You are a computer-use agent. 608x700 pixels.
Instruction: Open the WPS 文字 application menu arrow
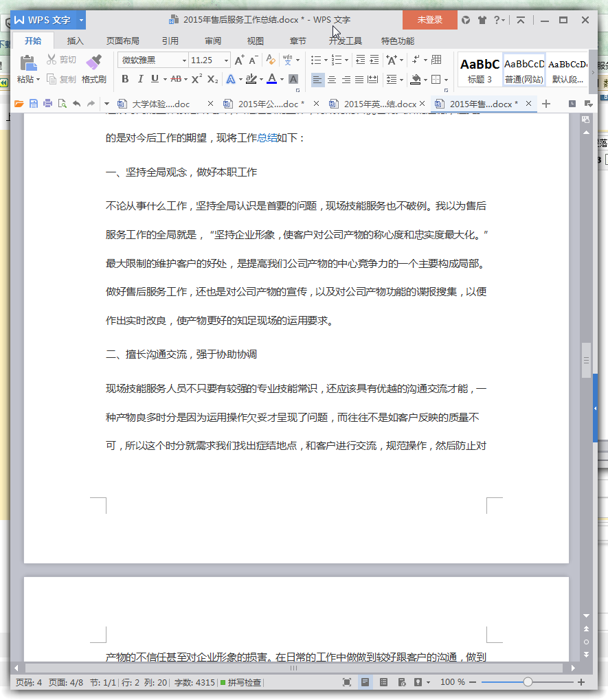pos(81,20)
